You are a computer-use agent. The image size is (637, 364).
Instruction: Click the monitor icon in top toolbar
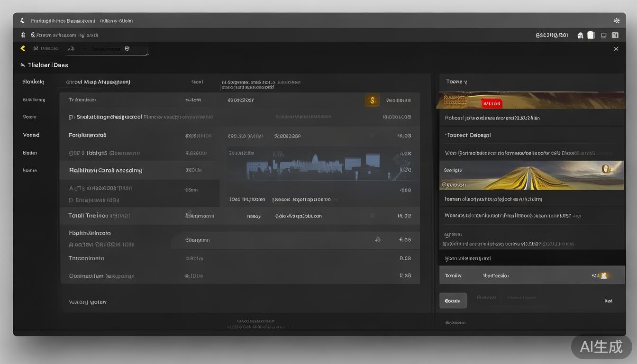click(603, 35)
